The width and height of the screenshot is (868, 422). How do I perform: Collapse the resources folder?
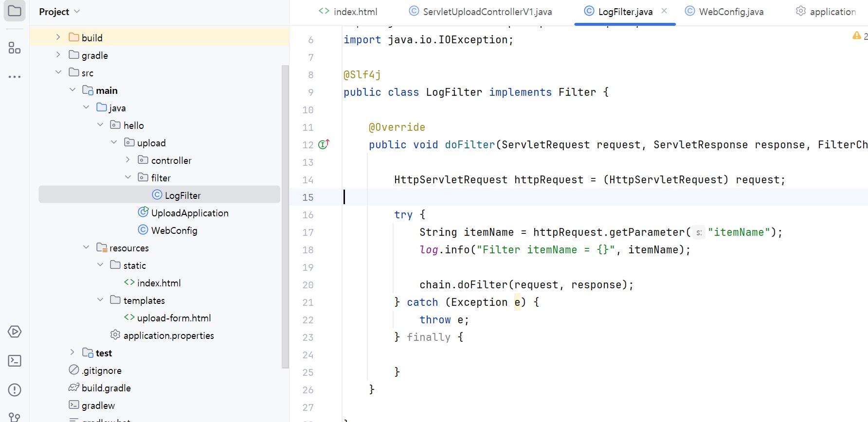coord(86,247)
